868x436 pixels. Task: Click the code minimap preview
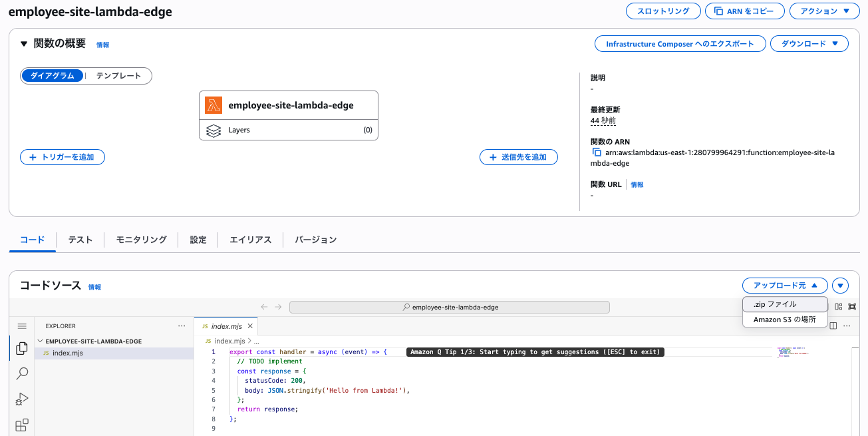click(x=794, y=352)
